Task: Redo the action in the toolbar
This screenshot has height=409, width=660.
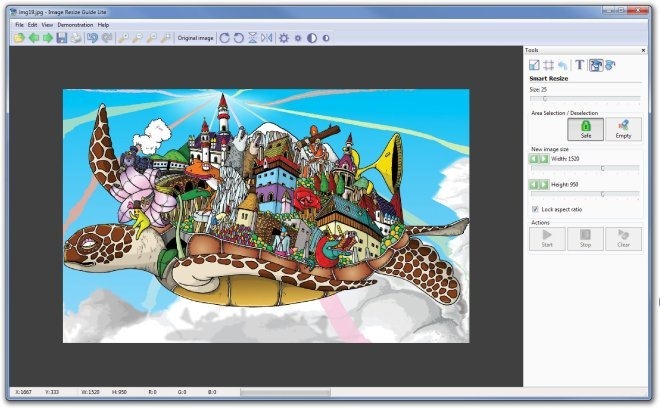Action: pos(107,38)
